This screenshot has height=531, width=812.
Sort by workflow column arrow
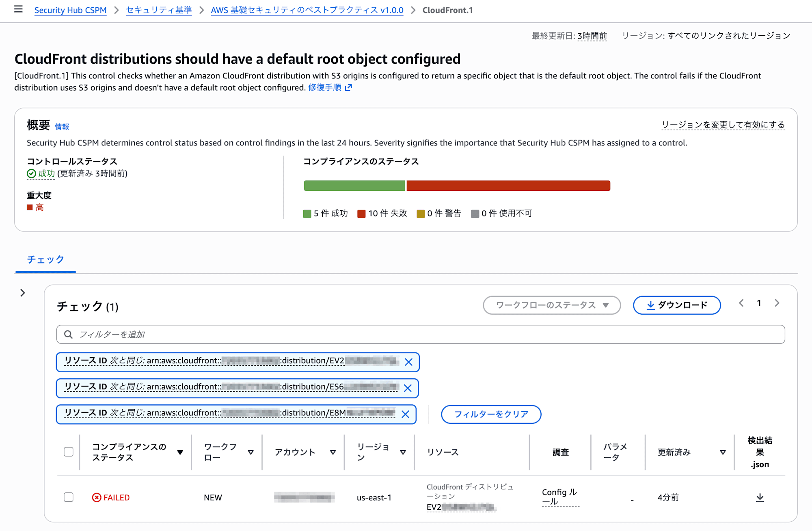click(x=251, y=452)
